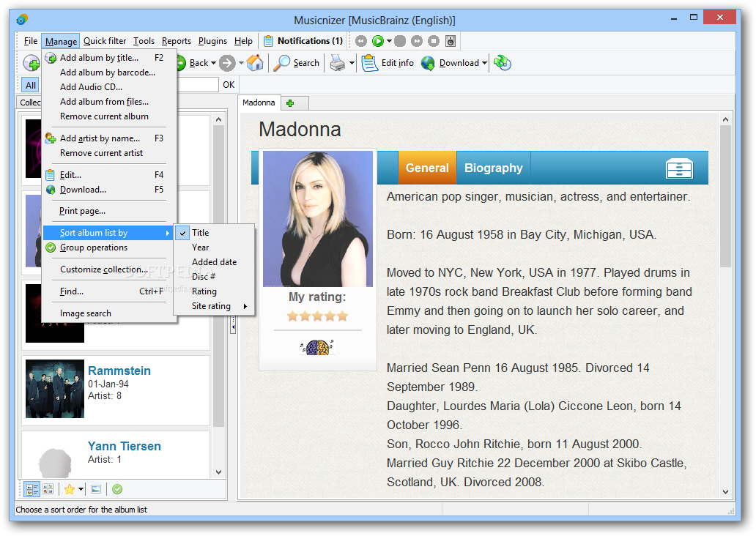This screenshot has height=536, width=756.
Task: Go to the Home page icon
Action: pos(255,63)
